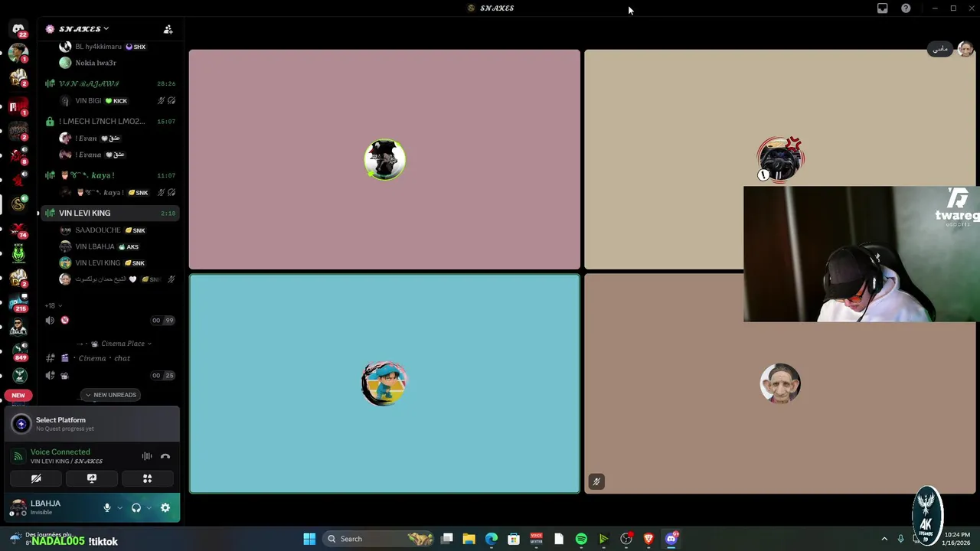Open the server icon with badge 74
The image size is (980, 551).
(18, 229)
